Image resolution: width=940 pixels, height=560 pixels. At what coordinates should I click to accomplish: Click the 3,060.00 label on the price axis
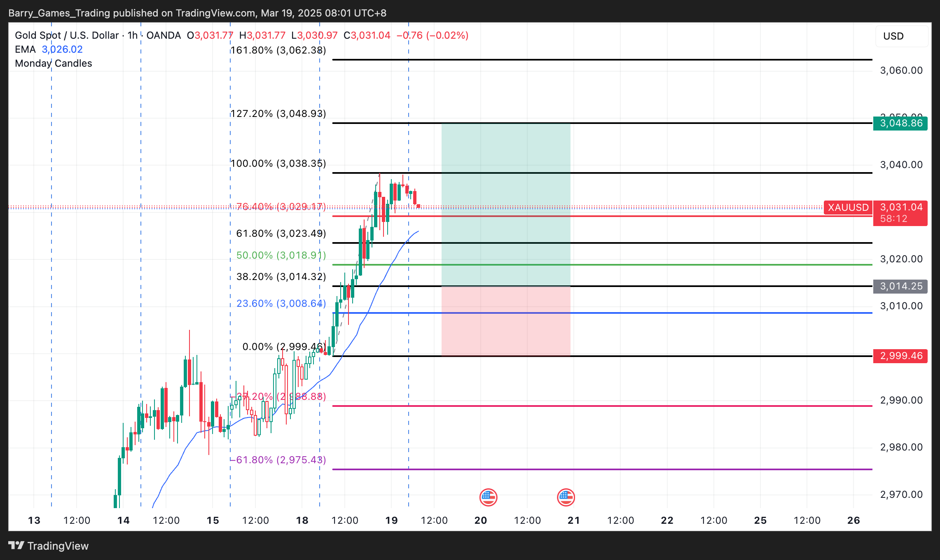coord(901,70)
